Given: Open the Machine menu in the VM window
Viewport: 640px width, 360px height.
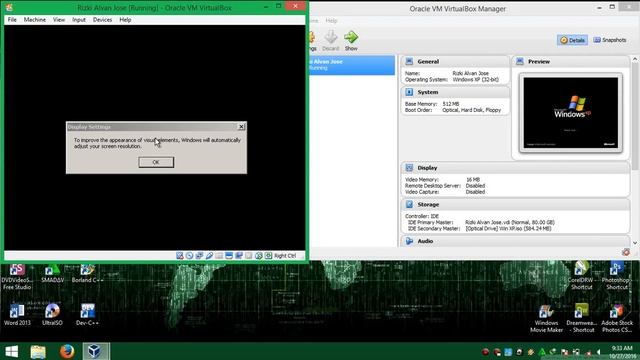Looking at the screenshot, I should click(35, 20).
